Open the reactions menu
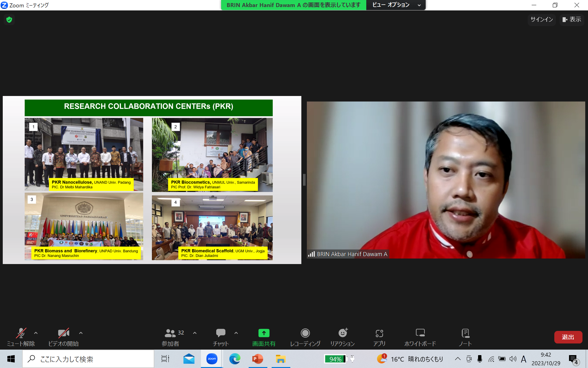The height and width of the screenshot is (368, 588). pos(342,337)
